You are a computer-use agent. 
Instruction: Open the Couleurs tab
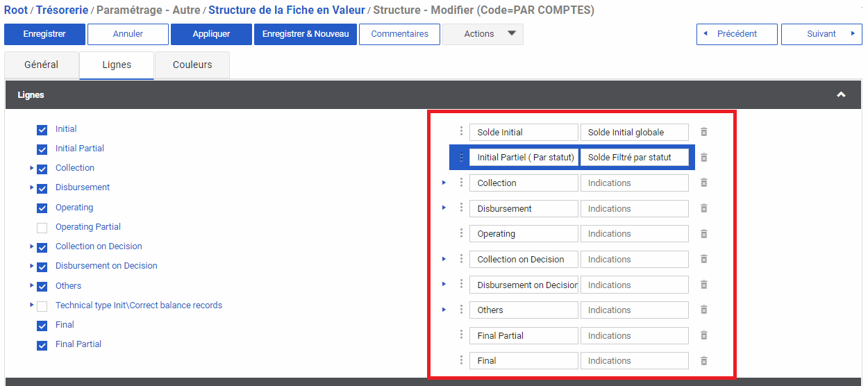pos(192,65)
